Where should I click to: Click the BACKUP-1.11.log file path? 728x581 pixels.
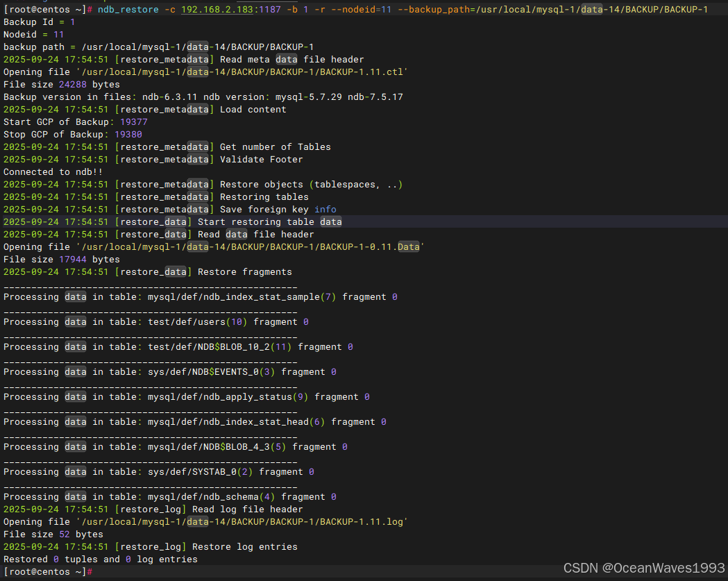(x=242, y=523)
